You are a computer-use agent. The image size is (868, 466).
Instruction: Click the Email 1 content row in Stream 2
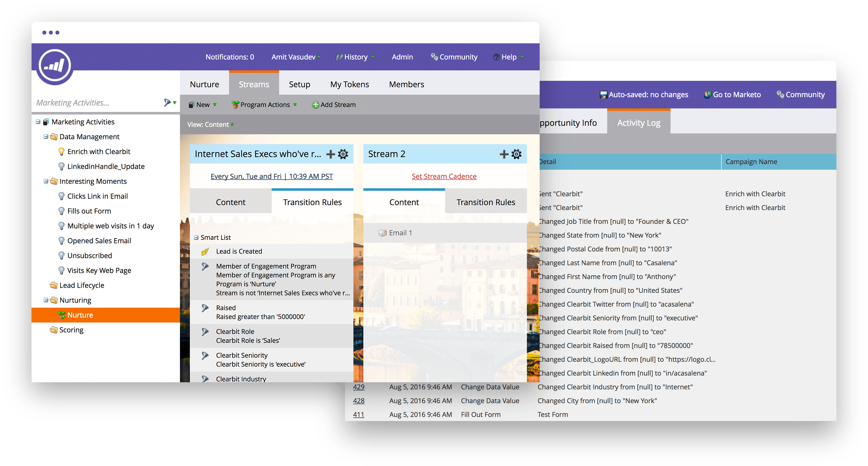click(445, 233)
